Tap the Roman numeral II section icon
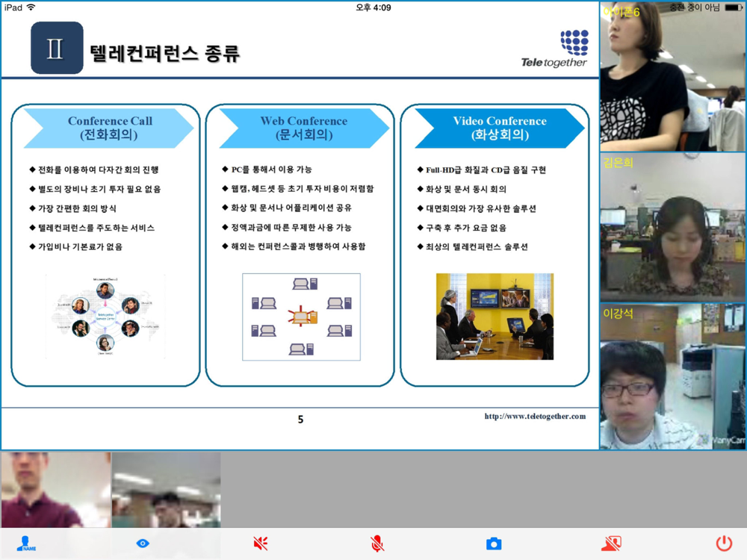Screen dimensions: 747x560 [x=57, y=48]
